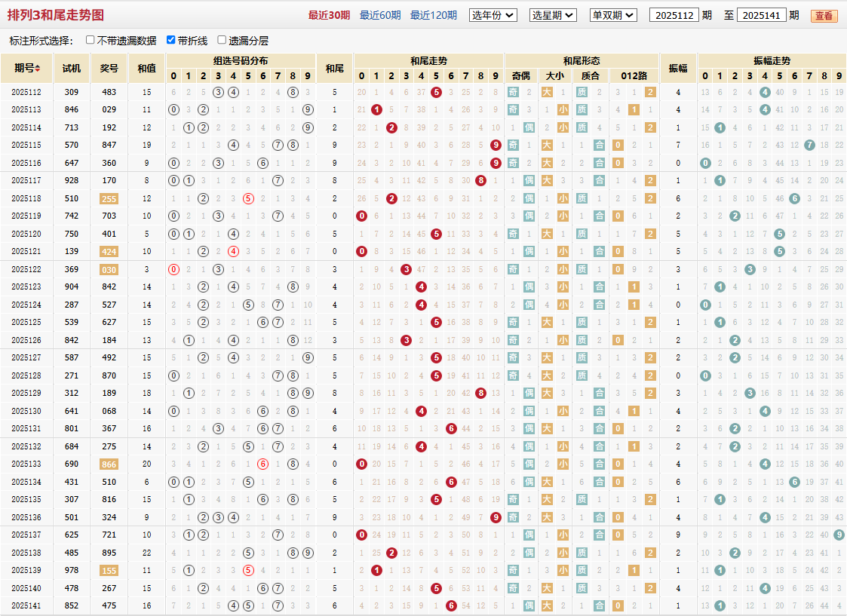Click red 和尾 ball 9 in row 2025115
847x616 pixels.
(496, 146)
